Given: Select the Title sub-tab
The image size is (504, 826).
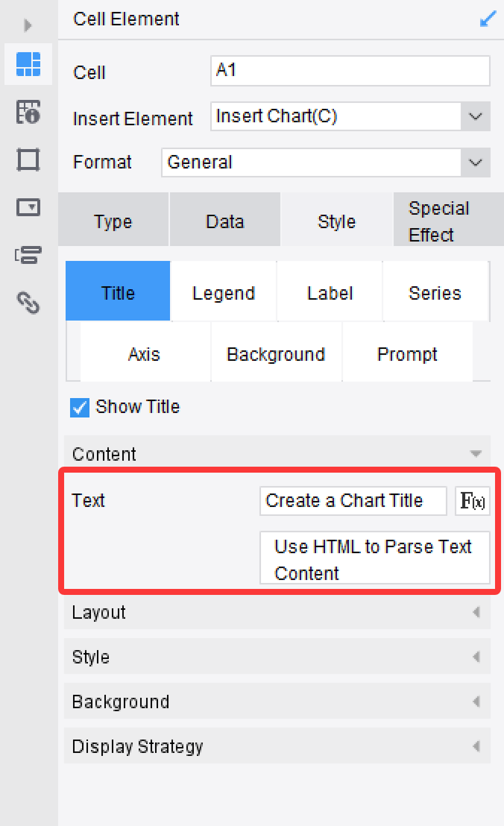Looking at the screenshot, I should 118,291.
